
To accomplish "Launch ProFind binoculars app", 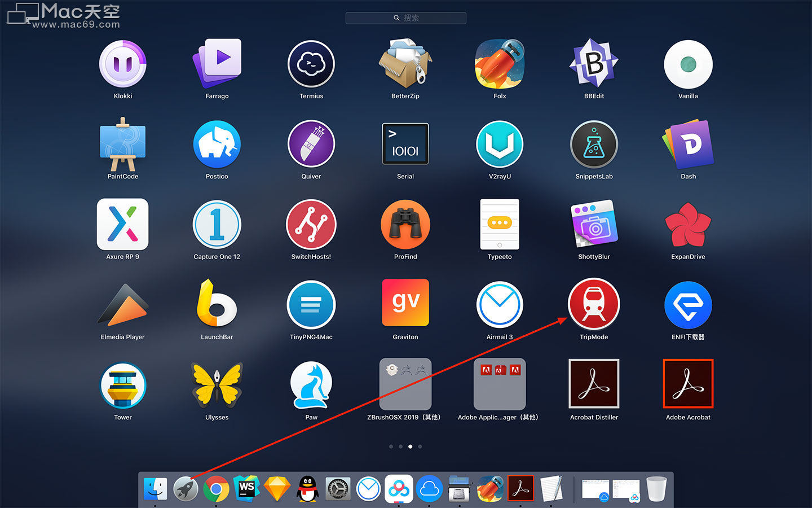I will tap(405, 225).
